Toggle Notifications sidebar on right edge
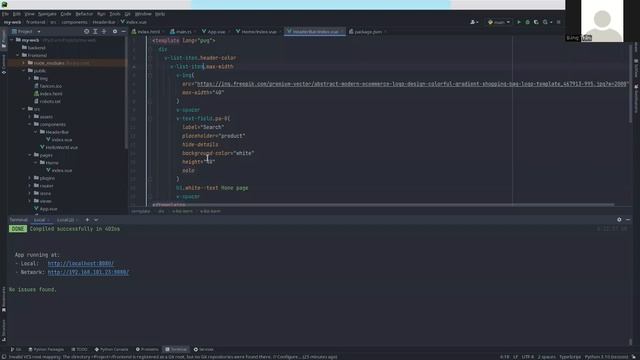640x360 pixels. [636, 99]
